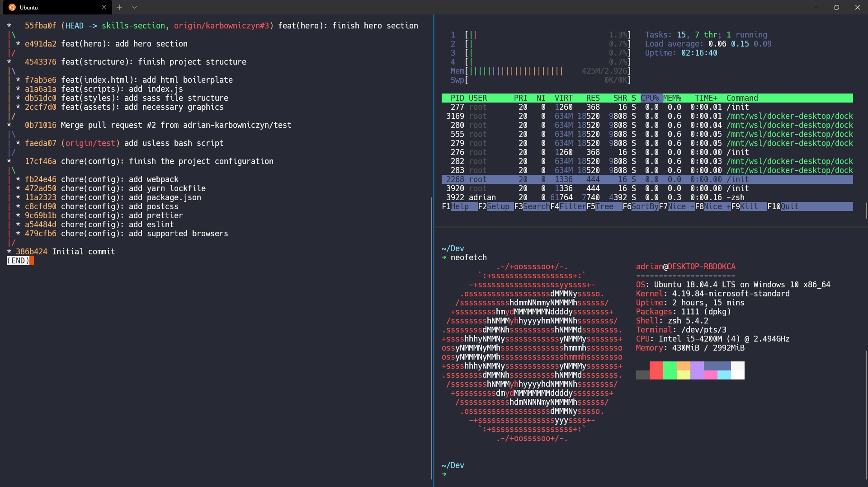The height and width of the screenshot is (487, 868).
Task: Click commit a1a6a1a add index.js
Action: click(x=104, y=89)
